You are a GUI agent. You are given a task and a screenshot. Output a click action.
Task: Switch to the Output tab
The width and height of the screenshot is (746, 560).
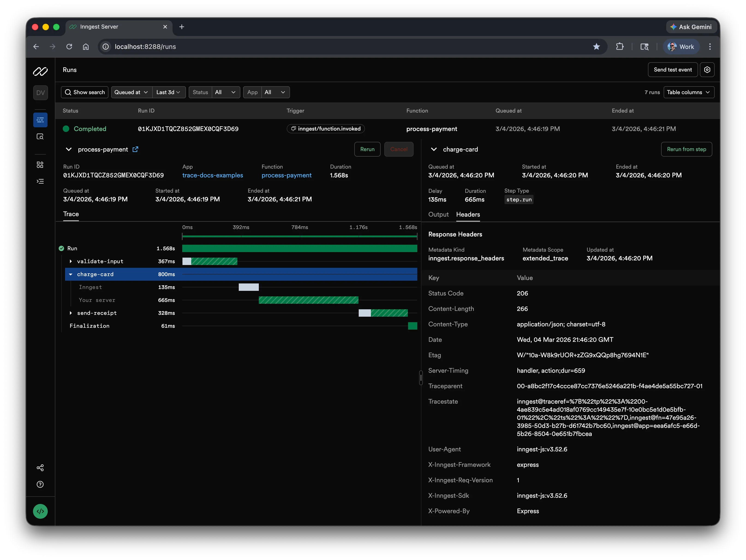click(438, 214)
